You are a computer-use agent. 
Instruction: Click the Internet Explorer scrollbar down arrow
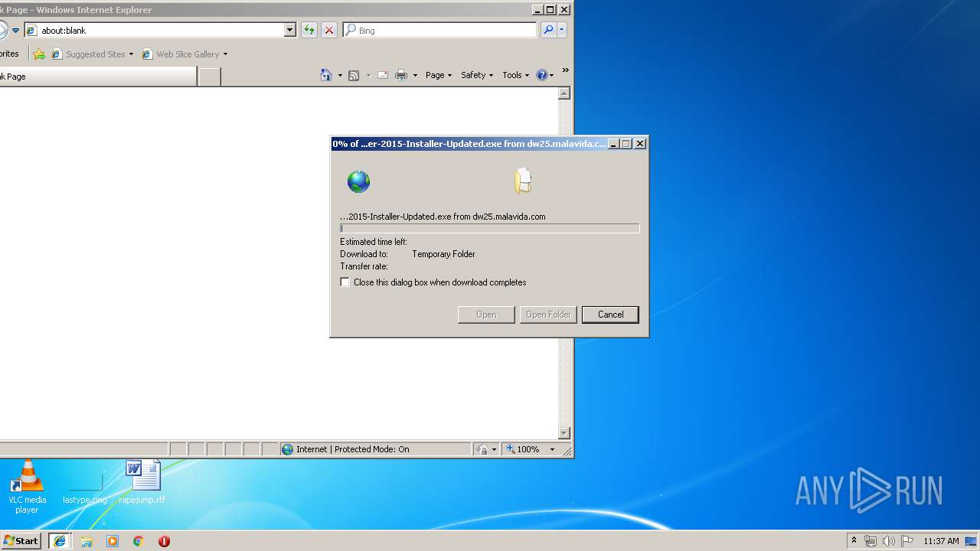coord(564,433)
